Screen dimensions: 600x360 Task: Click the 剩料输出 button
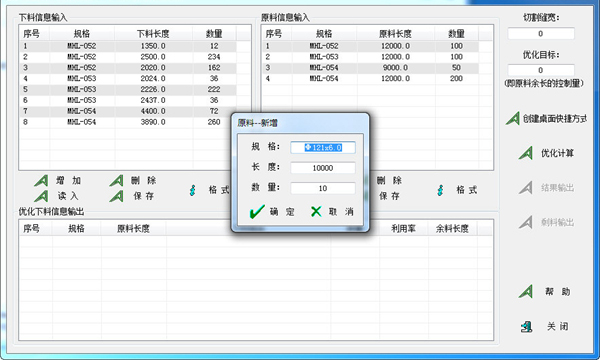[546, 222]
